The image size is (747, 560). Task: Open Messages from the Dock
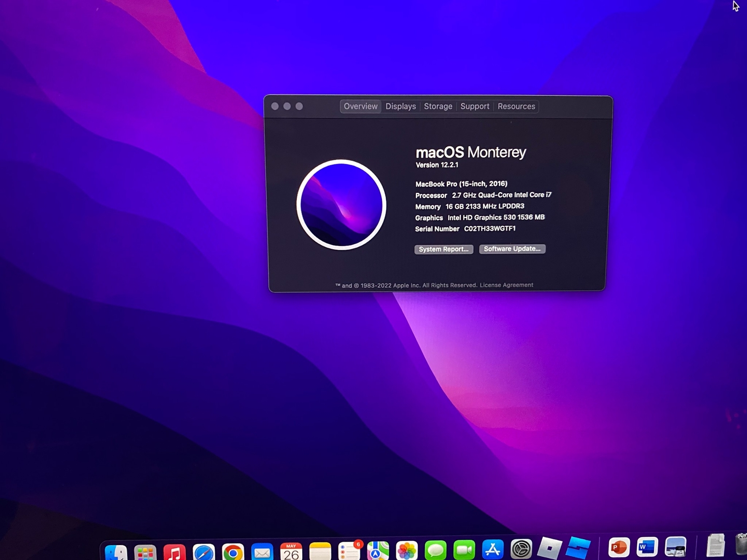click(436, 551)
